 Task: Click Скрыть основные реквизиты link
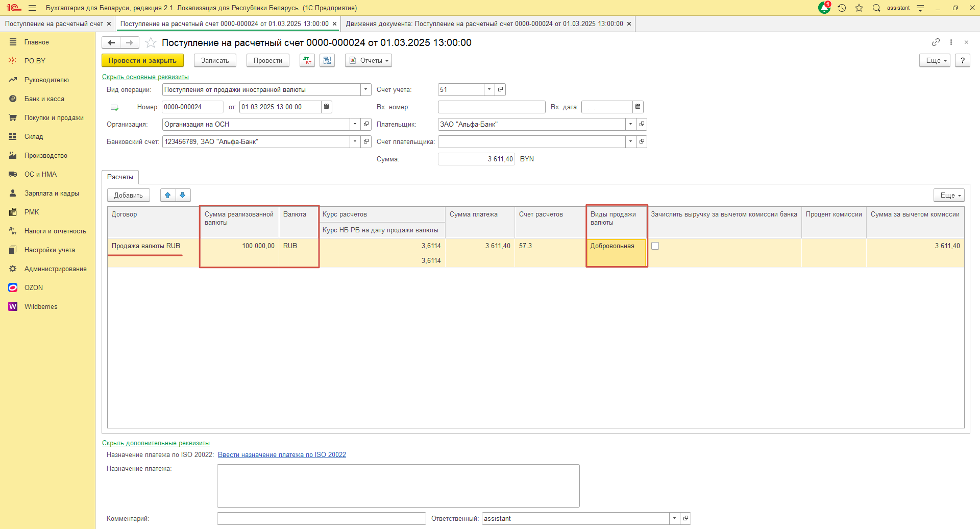(145, 77)
